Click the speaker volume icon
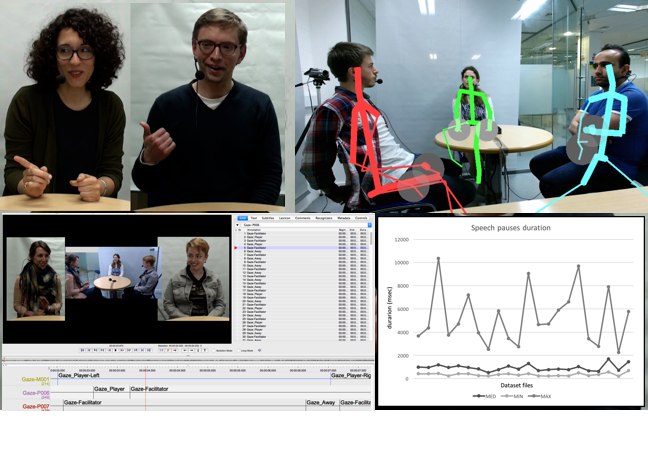The image size is (648, 473). pyautogui.click(x=259, y=350)
